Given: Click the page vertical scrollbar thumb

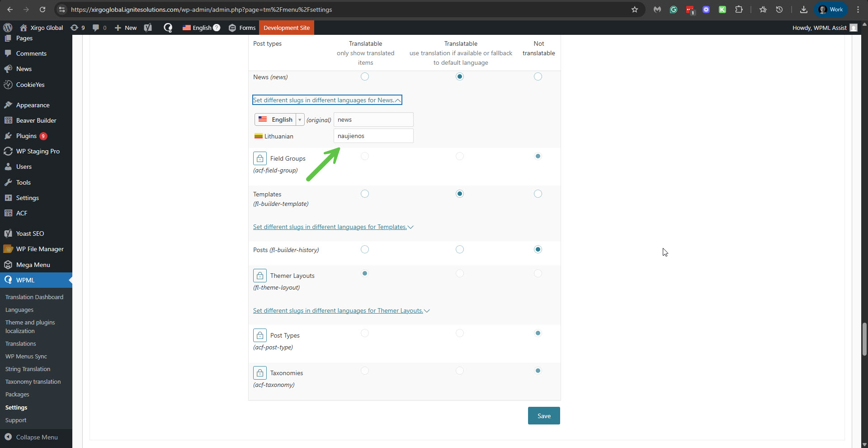Looking at the screenshot, I should [x=864, y=339].
